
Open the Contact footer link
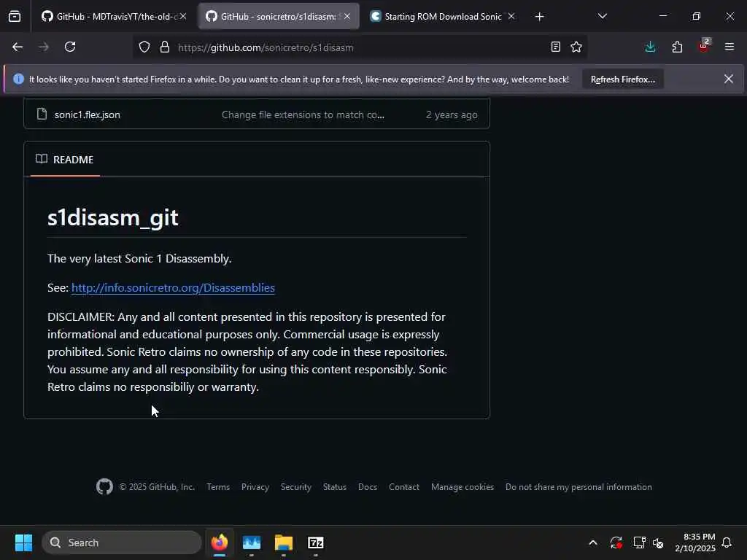tap(404, 487)
